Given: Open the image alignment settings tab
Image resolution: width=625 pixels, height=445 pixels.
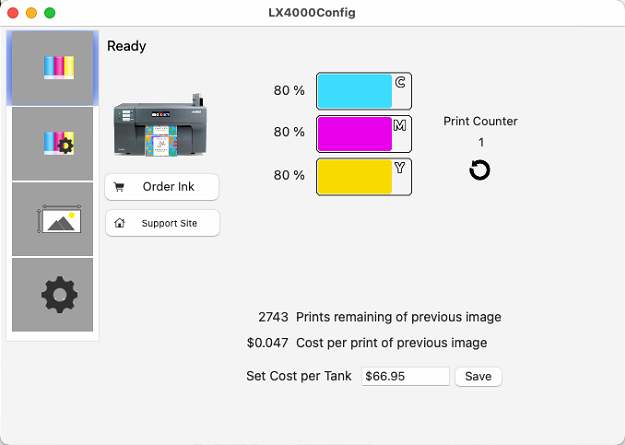Looking at the screenshot, I should [x=52, y=219].
